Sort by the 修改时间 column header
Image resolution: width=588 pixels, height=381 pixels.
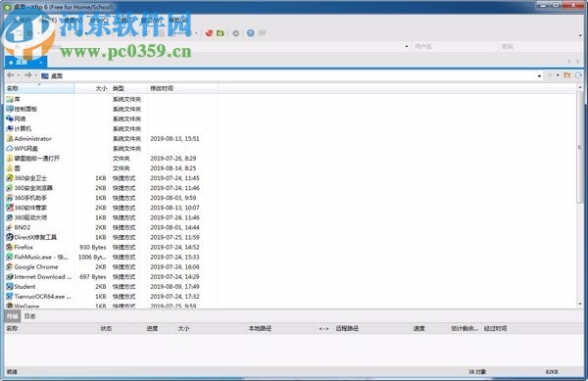(182, 88)
